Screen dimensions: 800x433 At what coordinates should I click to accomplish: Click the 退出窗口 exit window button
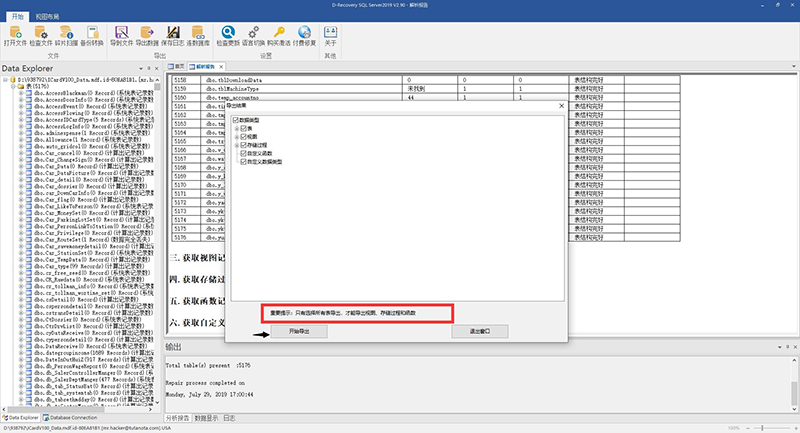pos(480,332)
